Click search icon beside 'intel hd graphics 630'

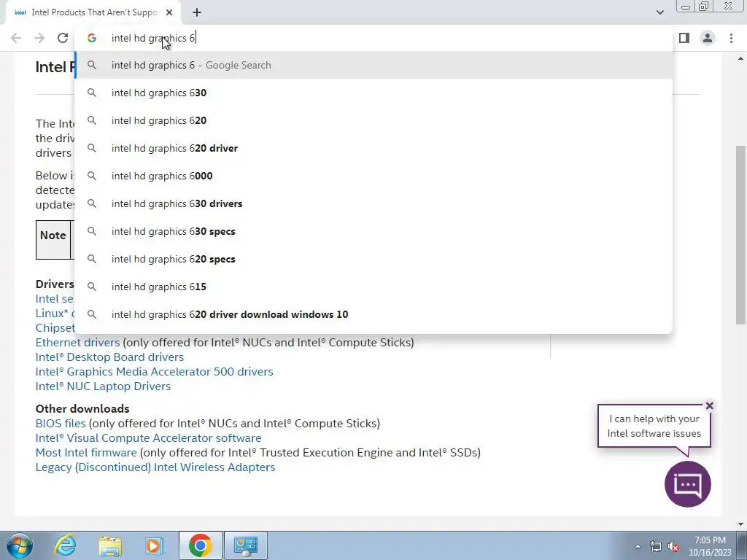point(91,93)
